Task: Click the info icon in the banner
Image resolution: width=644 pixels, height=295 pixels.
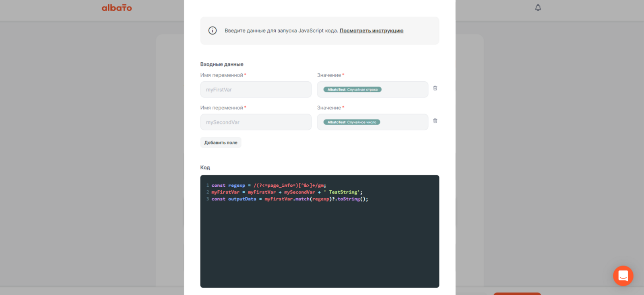Action: point(213,31)
